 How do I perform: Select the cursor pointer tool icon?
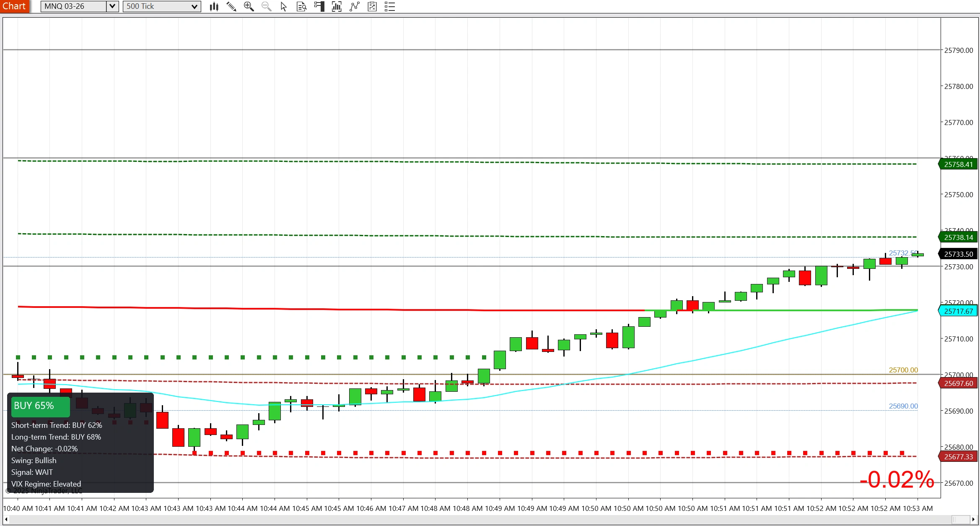284,6
